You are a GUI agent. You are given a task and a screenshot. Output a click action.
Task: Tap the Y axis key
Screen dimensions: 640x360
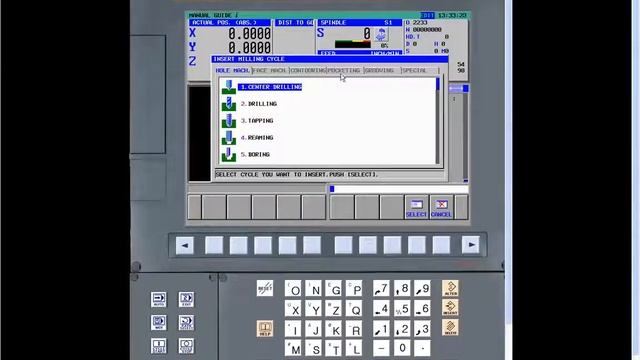[x=313, y=309]
